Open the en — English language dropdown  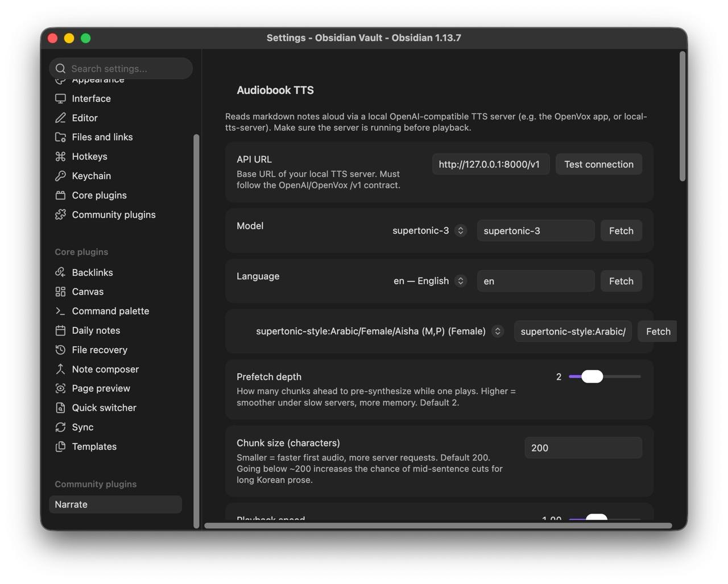click(x=430, y=281)
